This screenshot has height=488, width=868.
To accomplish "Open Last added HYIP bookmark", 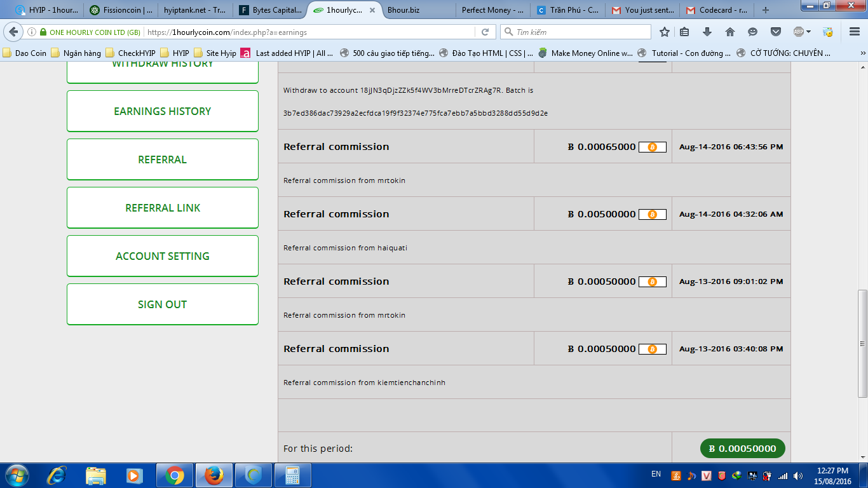I will coord(287,53).
